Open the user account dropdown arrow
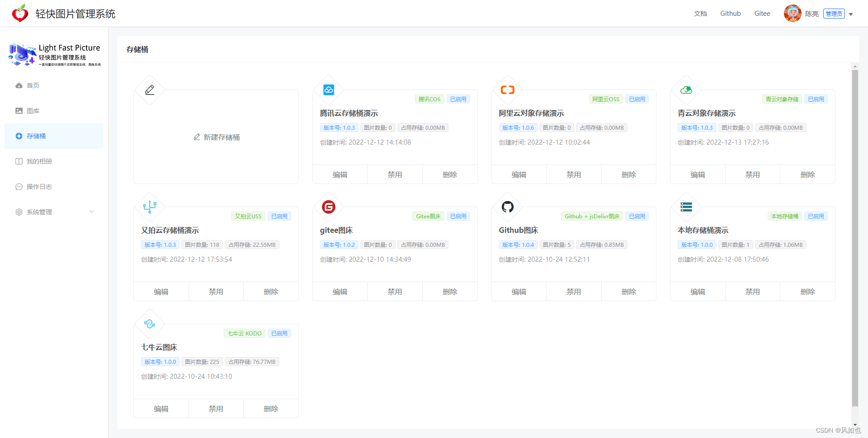The image size is (868, 438). (x=851, y=14)
